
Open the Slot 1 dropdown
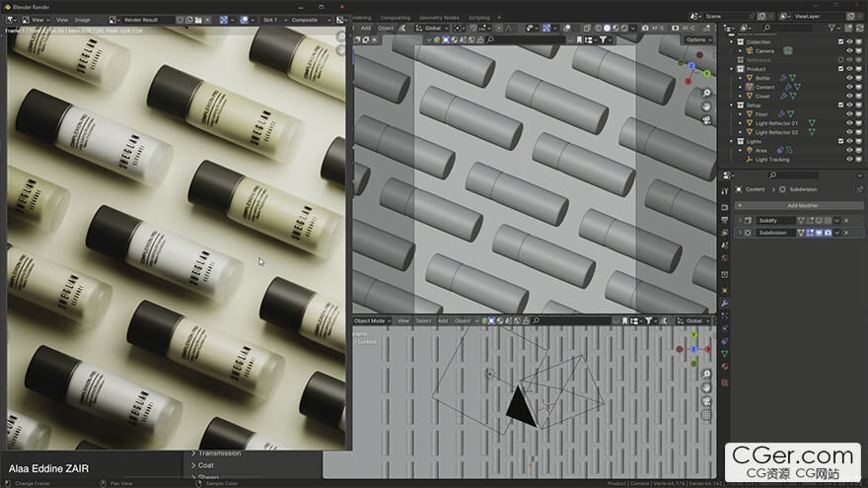[274, 20]
